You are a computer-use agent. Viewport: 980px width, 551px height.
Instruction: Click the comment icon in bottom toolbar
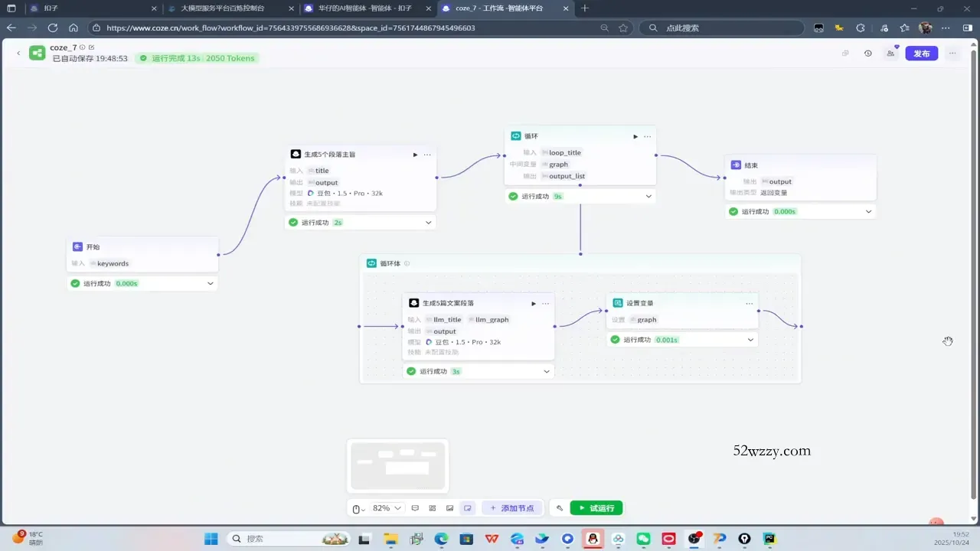click(x=415, y=508)
